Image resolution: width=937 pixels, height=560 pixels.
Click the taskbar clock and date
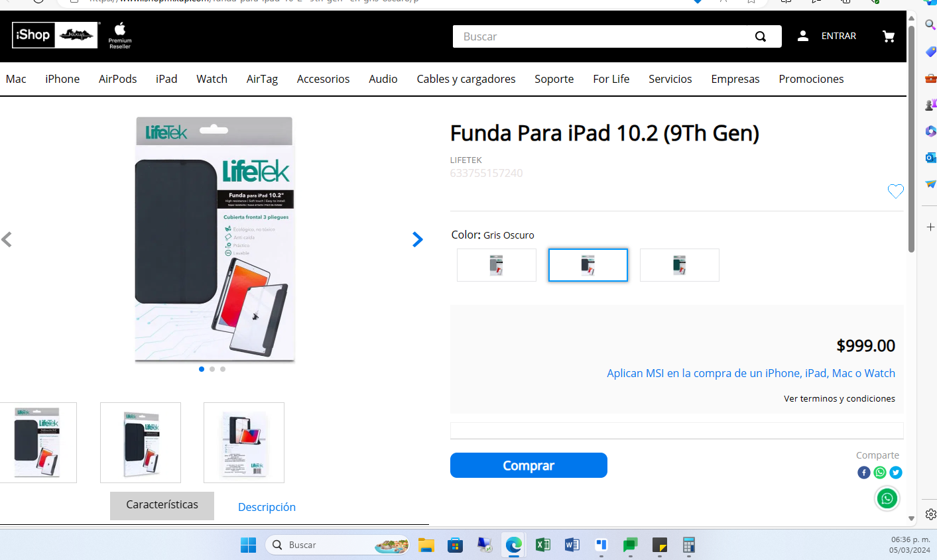(x=910, y=545)
